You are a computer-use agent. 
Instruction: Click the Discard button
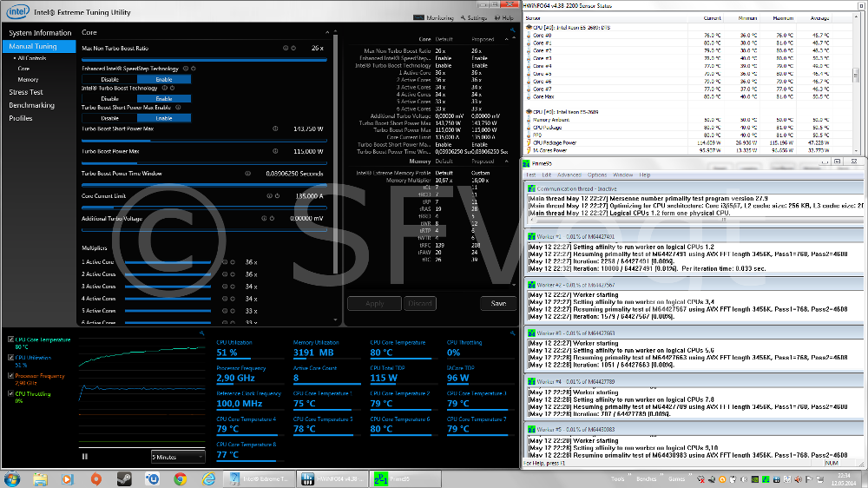point(419,304)
